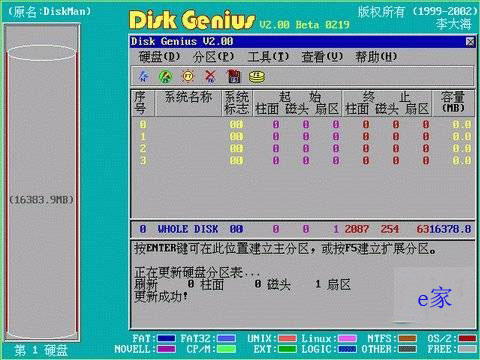Open the 工具(T) menu

(268, 57)
